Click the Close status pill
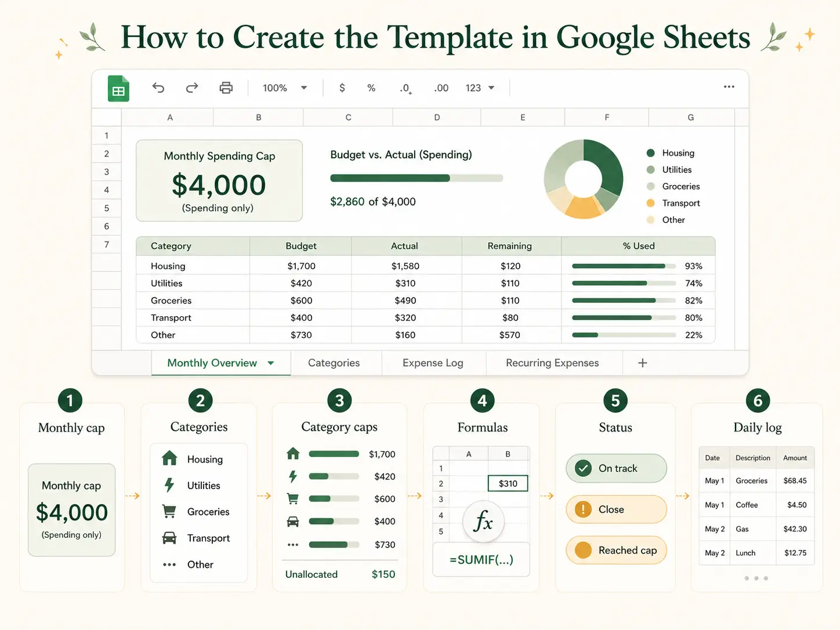This screenshot has height=630, width=840. point(616,509)
